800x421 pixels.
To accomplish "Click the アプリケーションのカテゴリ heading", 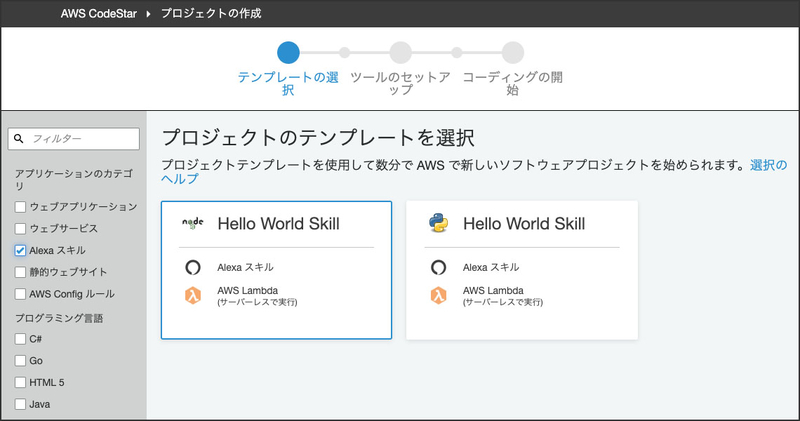I will click(x=74, y=180).
